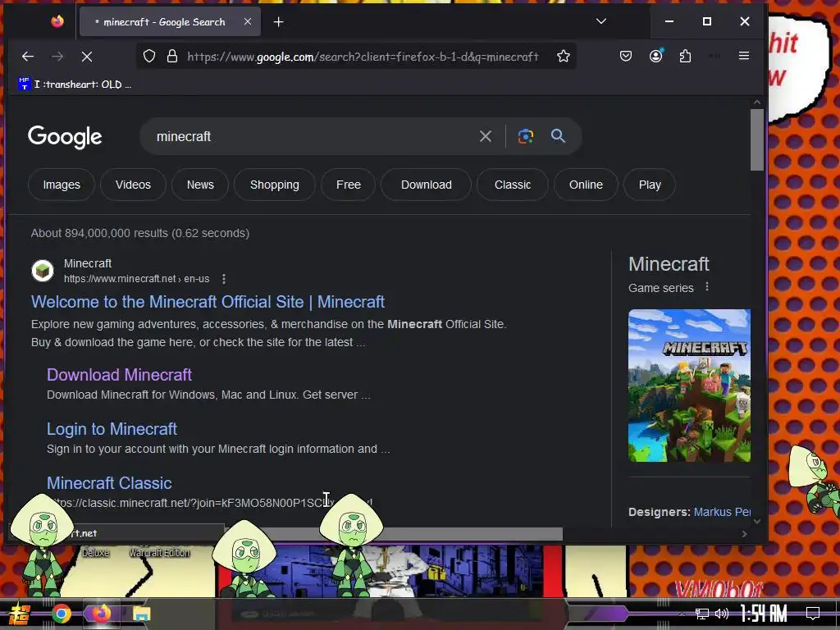Apply the Classic filter chip
The width and height of the screenshot is (840, 630).
coord(512,185)
